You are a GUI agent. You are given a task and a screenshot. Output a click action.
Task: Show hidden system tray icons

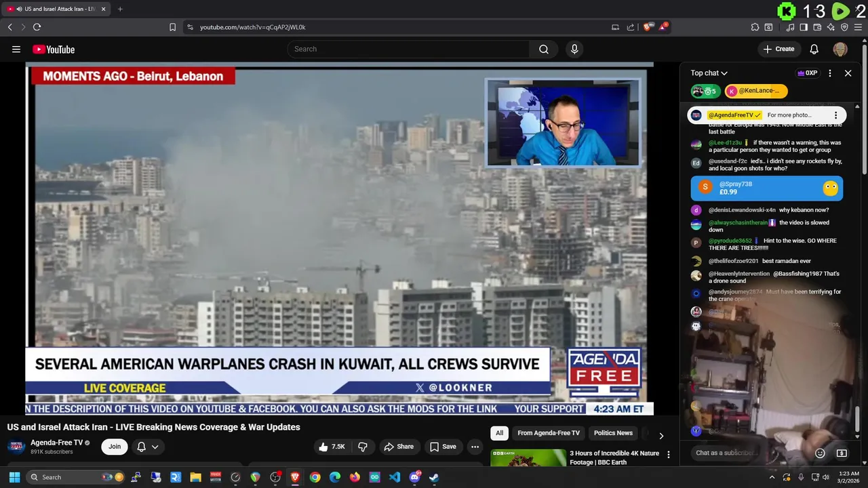point(772,477)
